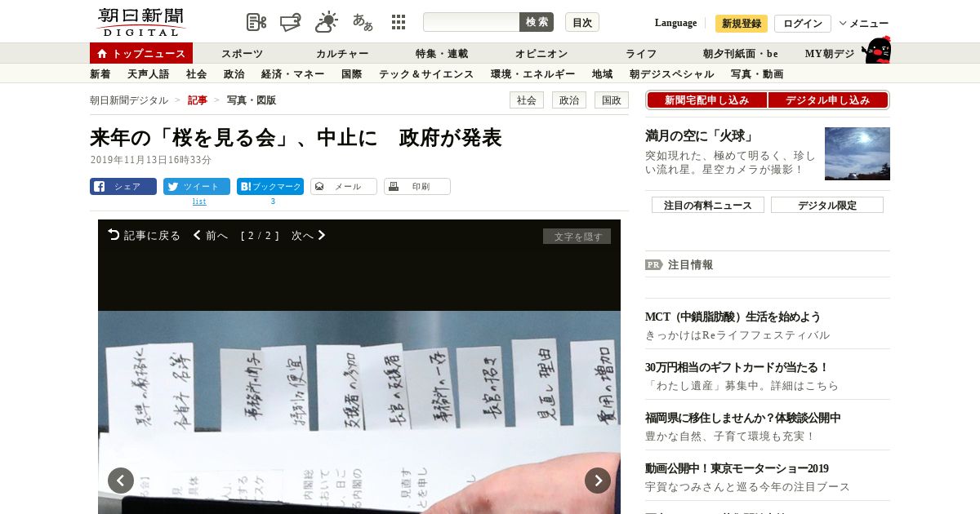The height and width of the screenshot is (514, 980).
Task: Click the left arrow circle on photo
Action: (121, 481)
